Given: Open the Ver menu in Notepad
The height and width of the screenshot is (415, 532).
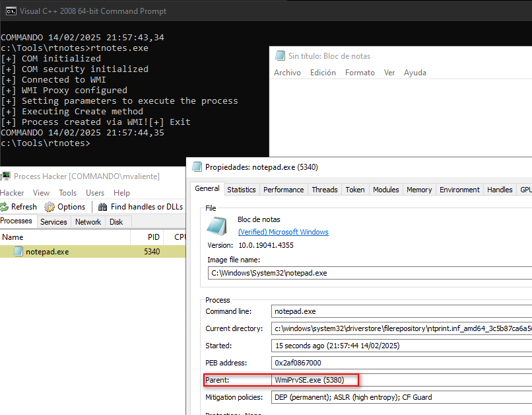Looking at the screenshot, I should point(389,73).
